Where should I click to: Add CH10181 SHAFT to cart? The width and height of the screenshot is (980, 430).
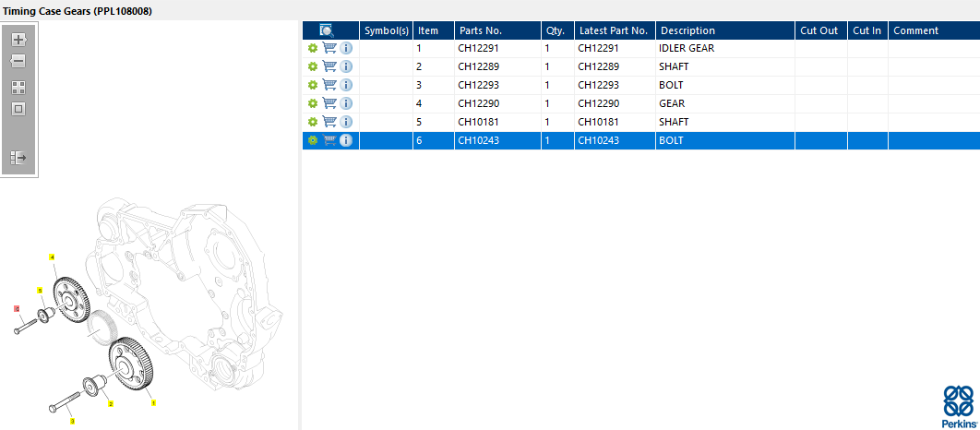pos(329,122)
